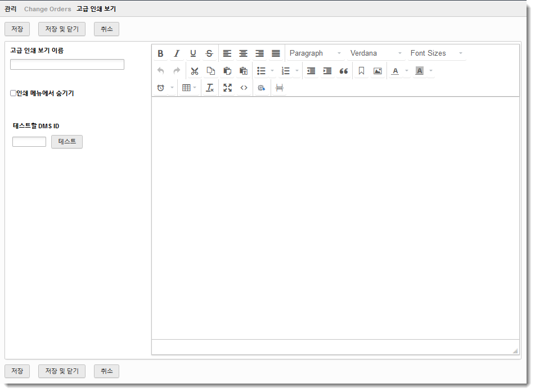Open the source code view

pyautogui.click(x=244, y=88)
